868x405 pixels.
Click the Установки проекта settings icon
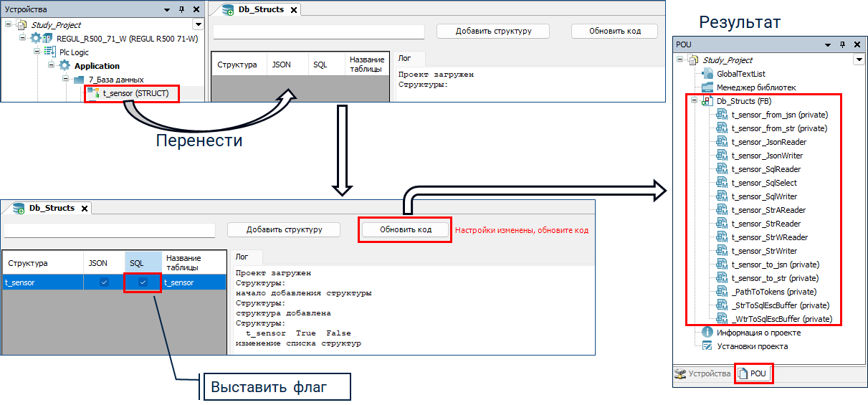click(x=707, y=346)
